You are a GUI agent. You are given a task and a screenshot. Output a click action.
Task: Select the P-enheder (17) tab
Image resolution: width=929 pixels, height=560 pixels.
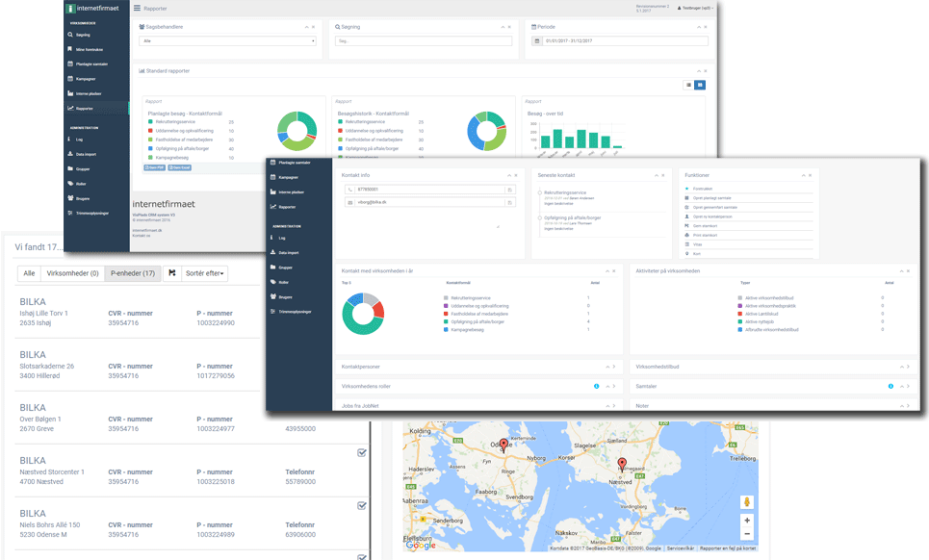pos(133,274)
